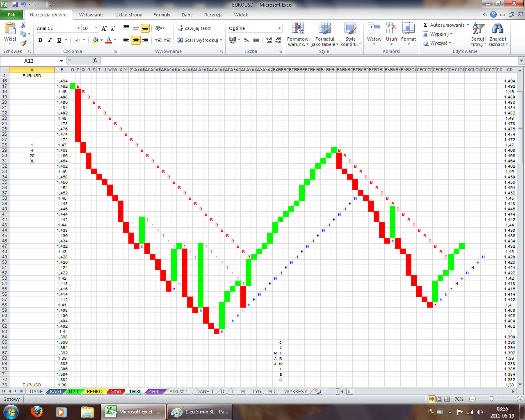Click the Decrease Decimal icon
Image resolution: width=525 pixels, height=420 pixels.
click(x=278, y=40)
